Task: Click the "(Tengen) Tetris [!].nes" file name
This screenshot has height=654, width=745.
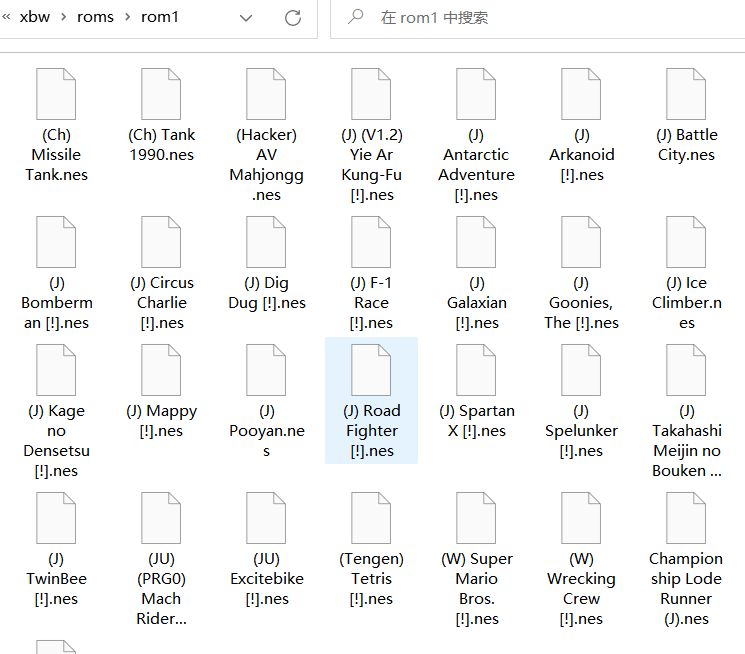Action: [x=372, y=579]
